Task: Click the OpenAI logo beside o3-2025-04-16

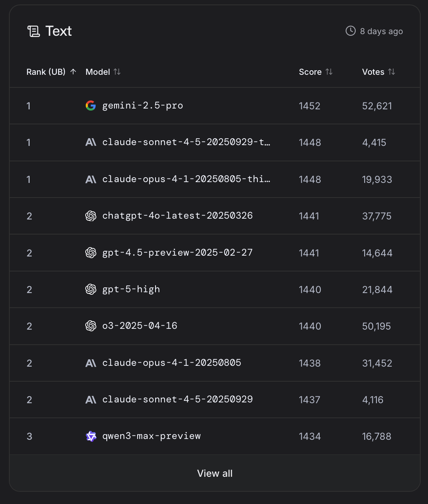Action: coord(91,326)
